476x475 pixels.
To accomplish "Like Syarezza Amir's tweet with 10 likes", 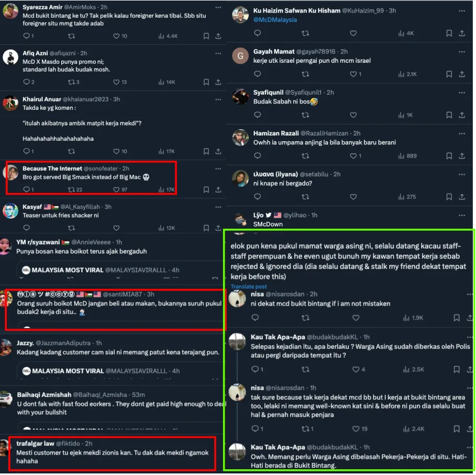I will tap(116, 36).
